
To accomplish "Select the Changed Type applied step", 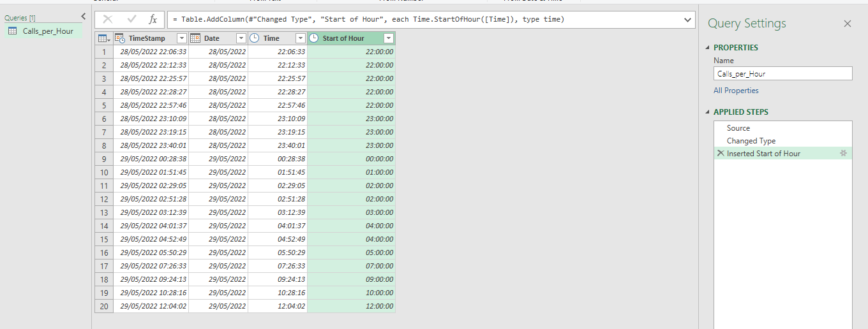I will 783,141.
